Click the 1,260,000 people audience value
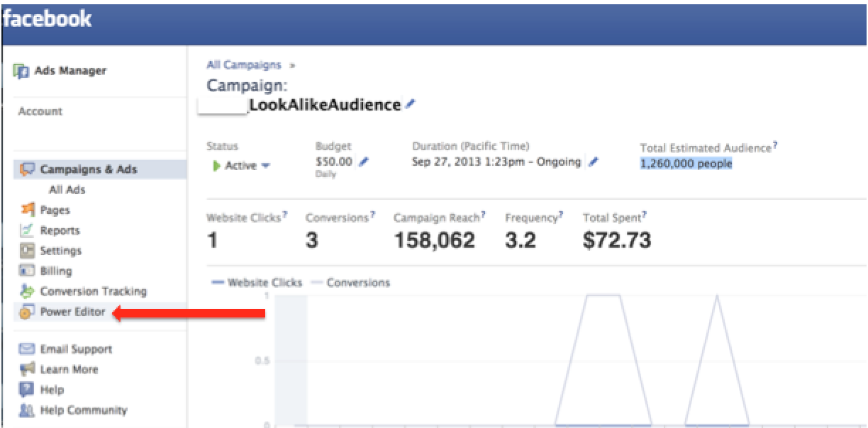This screenshot has height=428, width=868. 686,164
